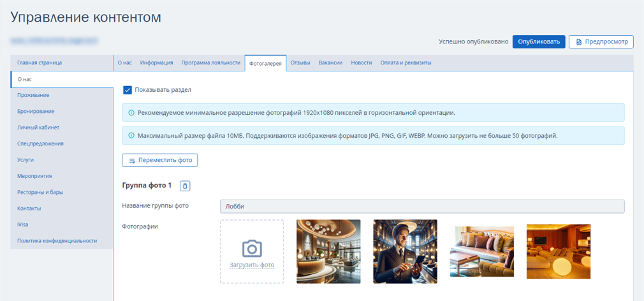Open the Программа лояльности tab
This screenshot has width=644, height=301.
point(210,63)
